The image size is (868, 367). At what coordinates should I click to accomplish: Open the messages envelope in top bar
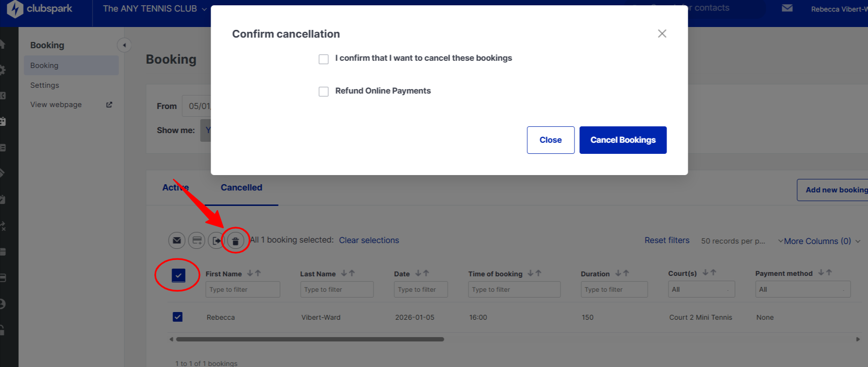787,8
